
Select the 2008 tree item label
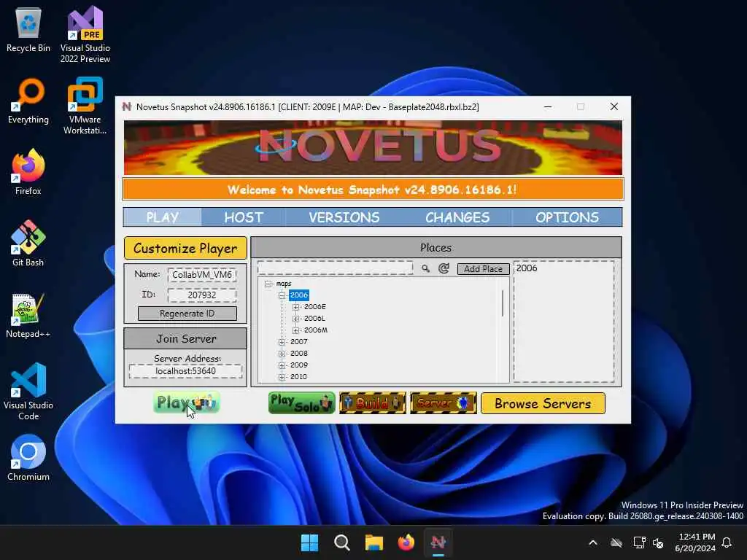click(298, 354)
